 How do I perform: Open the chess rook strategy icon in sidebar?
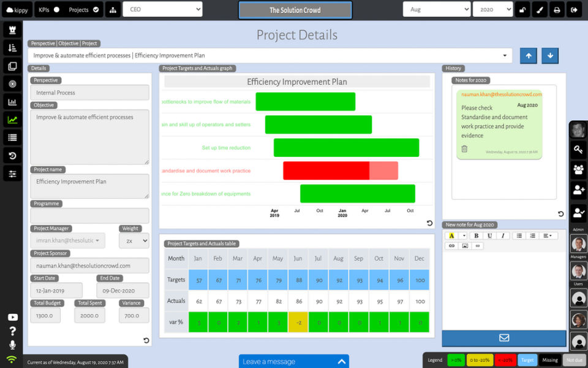[x=12, y=29]
